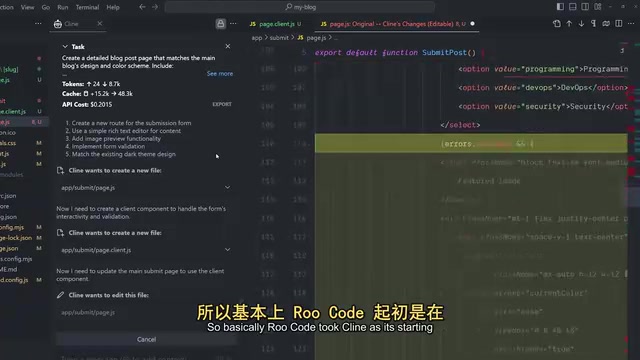Viewport: 640px width, 360px height.
Task: Open the Run menu
Action: [x=62, y=7]
